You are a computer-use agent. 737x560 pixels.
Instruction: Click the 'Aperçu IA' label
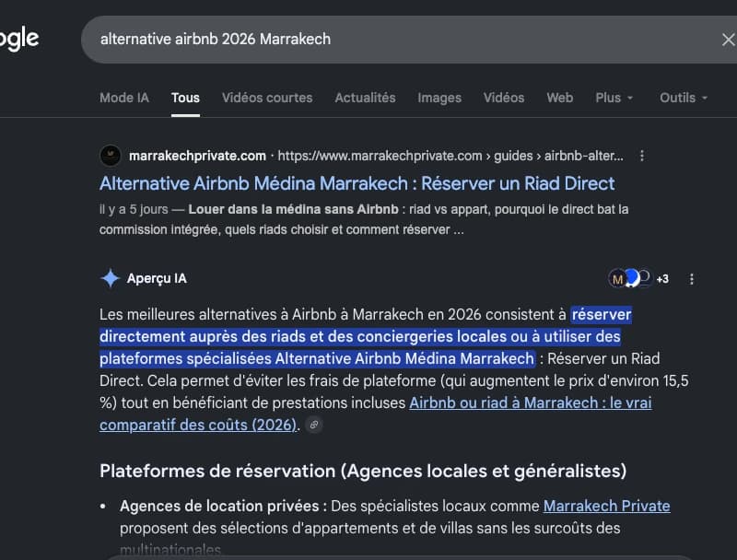pos(157,278)
